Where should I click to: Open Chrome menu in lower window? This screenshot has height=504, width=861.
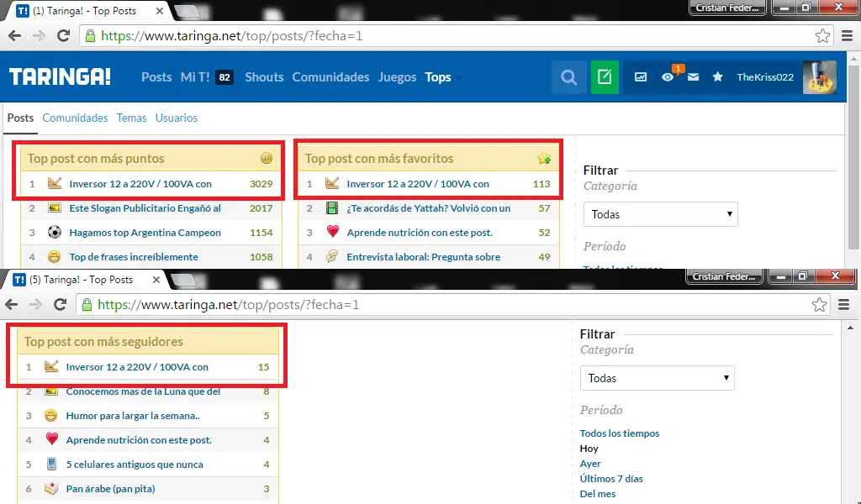[844, 305]
